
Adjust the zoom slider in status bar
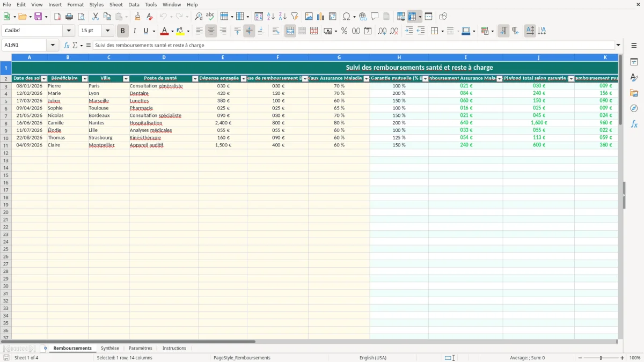pos(601,358)
